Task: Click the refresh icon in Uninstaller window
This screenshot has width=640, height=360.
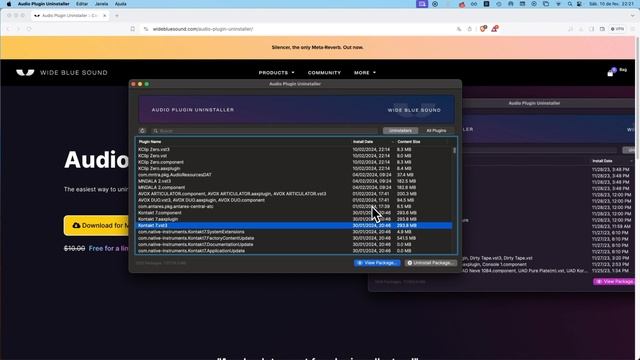Action: click(x=142, y=131)
